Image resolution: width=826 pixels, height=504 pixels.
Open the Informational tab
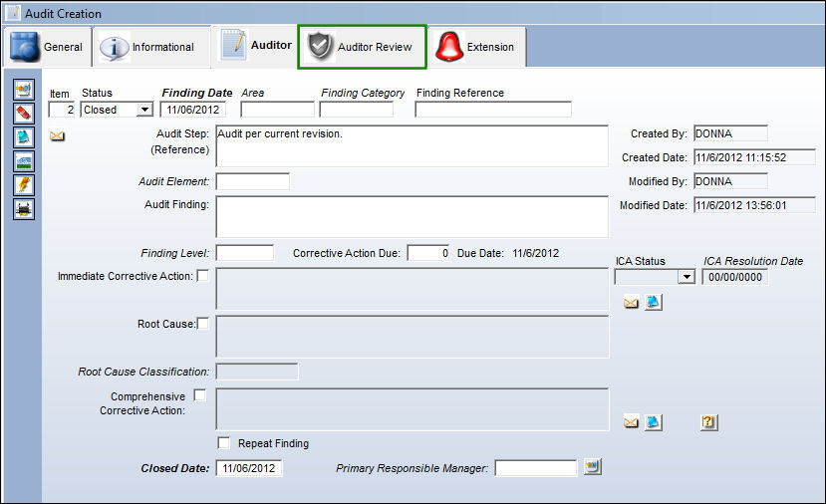(x=151, y=47)
